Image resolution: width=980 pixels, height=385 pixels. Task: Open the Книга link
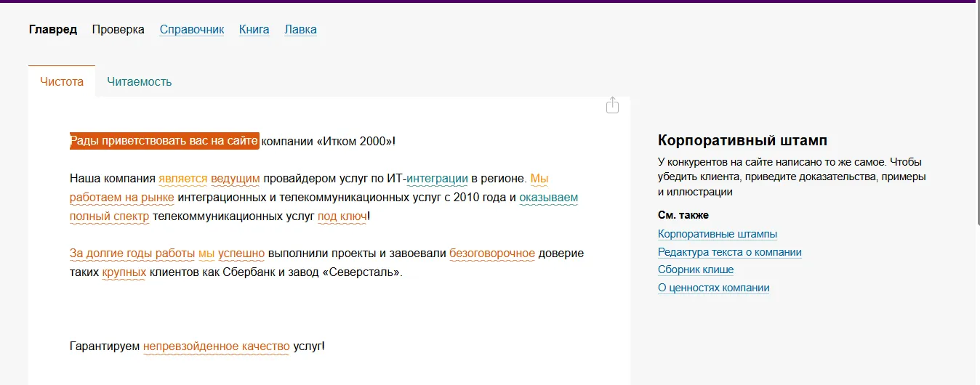click(254, 30)
